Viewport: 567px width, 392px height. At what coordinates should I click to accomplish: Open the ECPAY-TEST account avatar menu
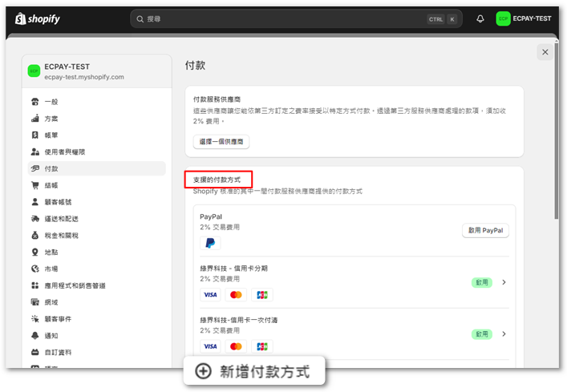503,18
